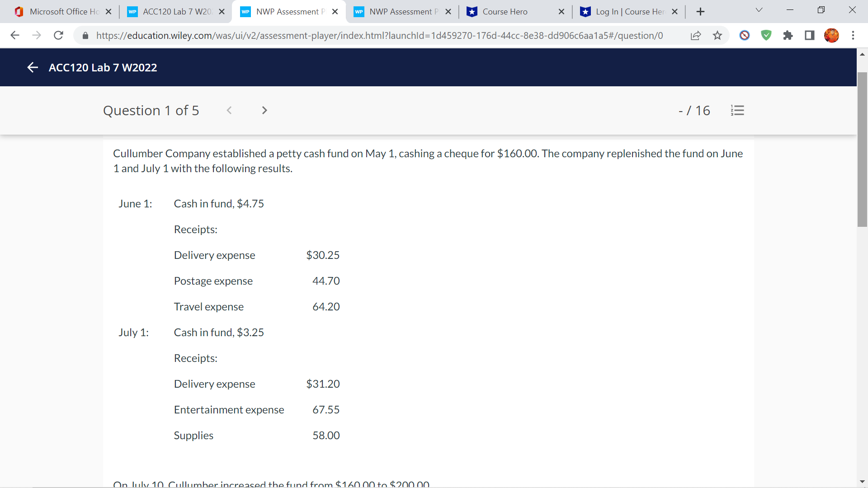Navigate to the next question chevron
868x488 pixels.
click(264, 110)
